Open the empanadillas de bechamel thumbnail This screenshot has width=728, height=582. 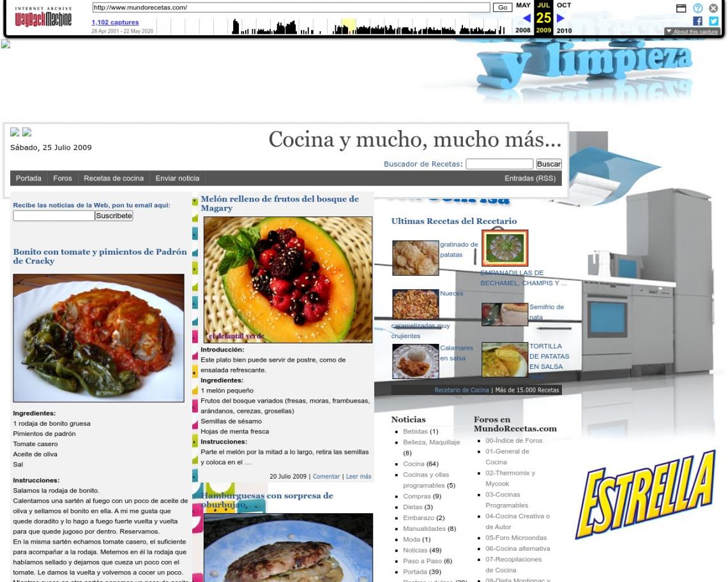click(505, 248)
